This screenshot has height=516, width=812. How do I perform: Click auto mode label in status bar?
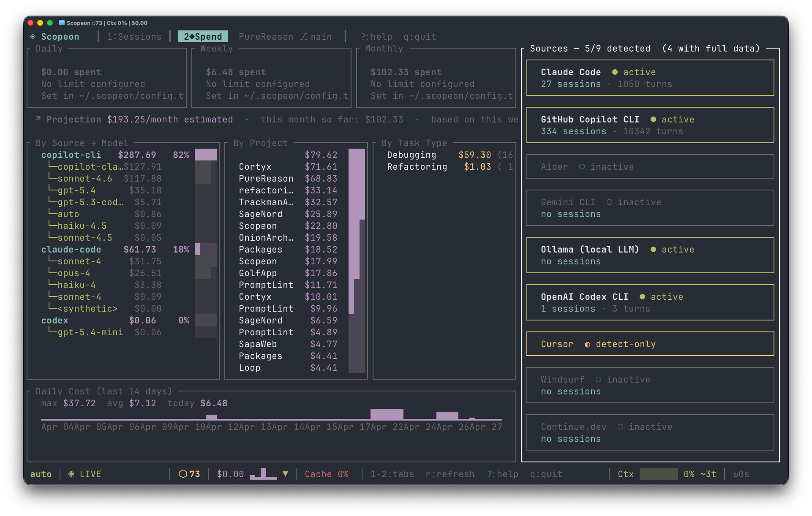pyautogui.click(x=41, y=474)
